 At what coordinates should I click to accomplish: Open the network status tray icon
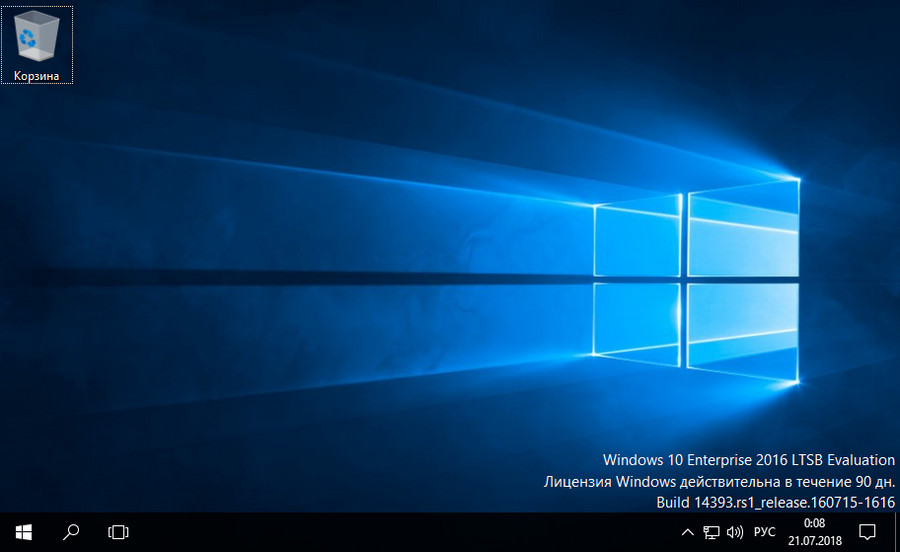pyautogui.click(x=711, y=531)
